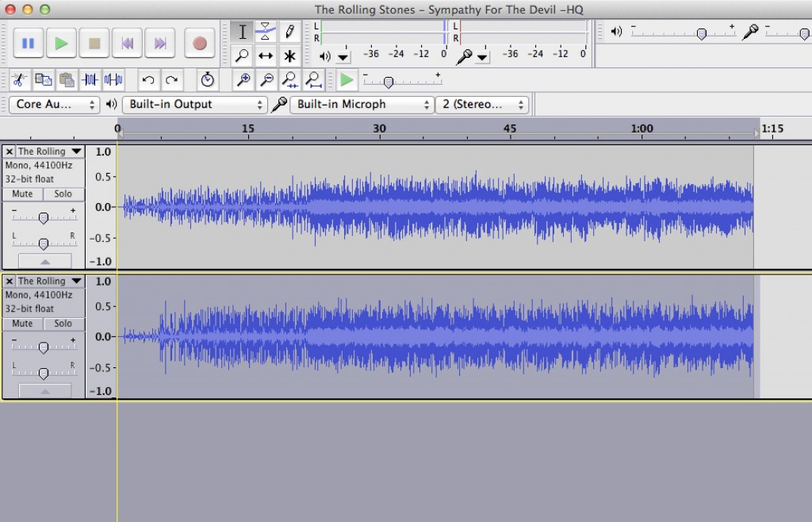812x522 pixels.
Task: Click the first track's vertical scale at 0.5
Action: tap(103, 177)
